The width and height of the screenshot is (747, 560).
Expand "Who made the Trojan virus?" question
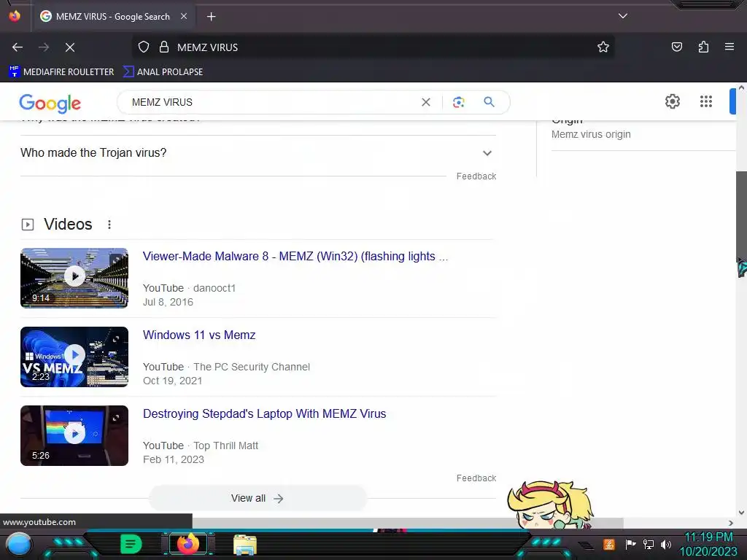(x=258, y=153)
